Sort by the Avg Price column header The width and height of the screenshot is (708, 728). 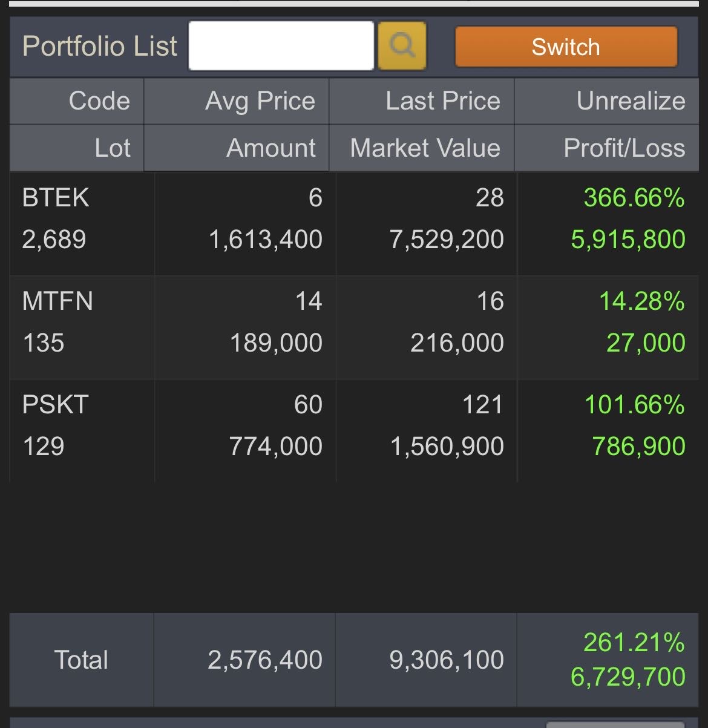(x=261, y=101)
